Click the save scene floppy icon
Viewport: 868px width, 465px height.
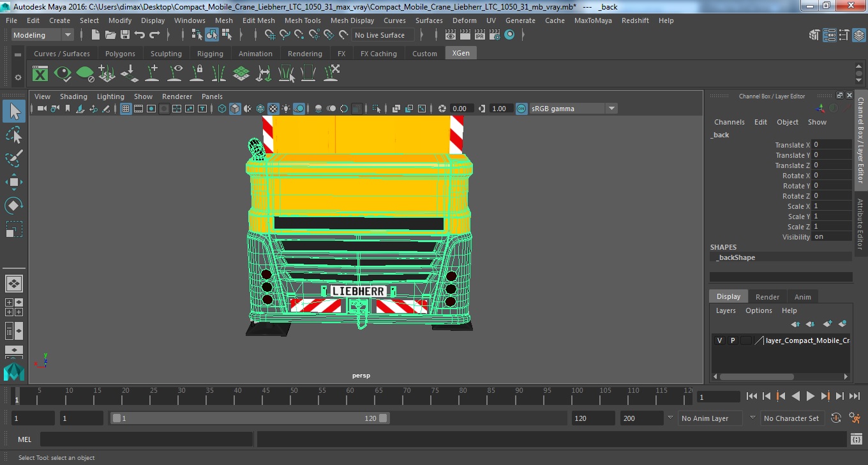125,35
